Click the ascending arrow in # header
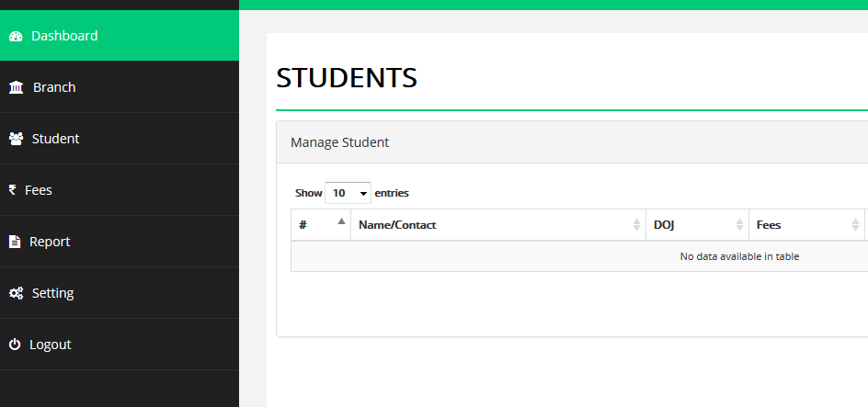Screen dimensions: 868x407 point(341,221)
